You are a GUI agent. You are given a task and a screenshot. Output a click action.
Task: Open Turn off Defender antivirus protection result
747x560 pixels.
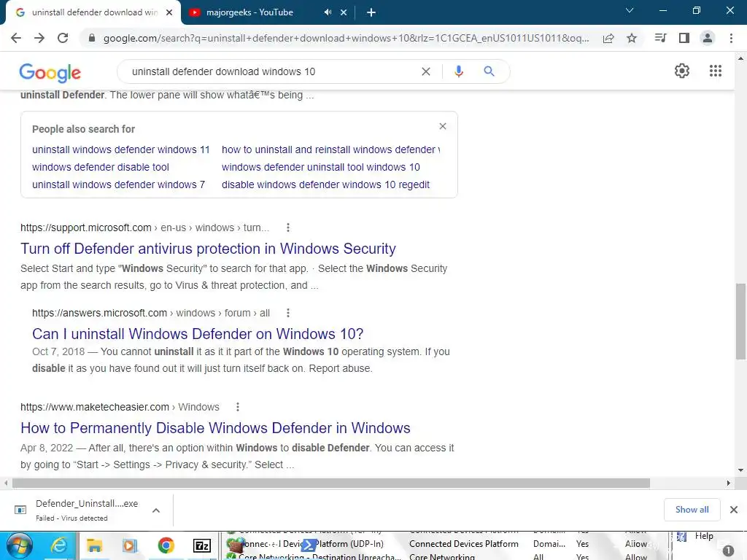pyautogui.click(x=208, y=249)
